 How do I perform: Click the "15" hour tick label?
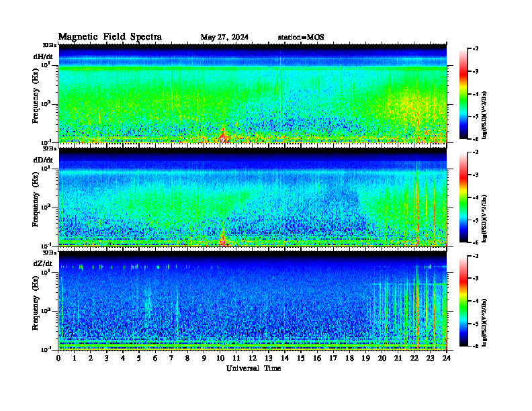[301, 359]
